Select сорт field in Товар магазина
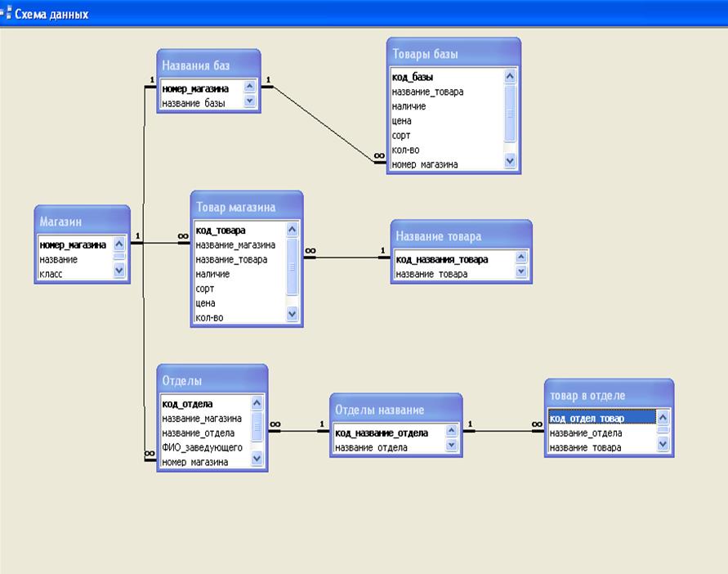Viewport: 728px width, 574px height. point(240,288)
